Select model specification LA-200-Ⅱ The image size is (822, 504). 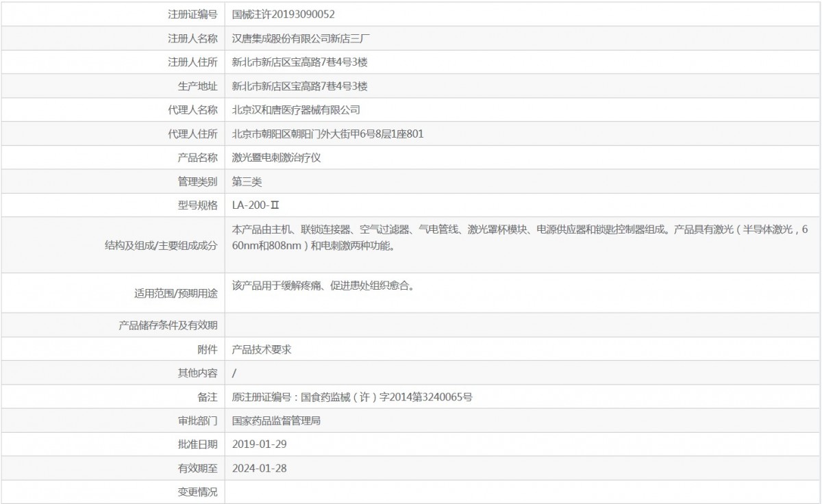[x=257, y=205]
